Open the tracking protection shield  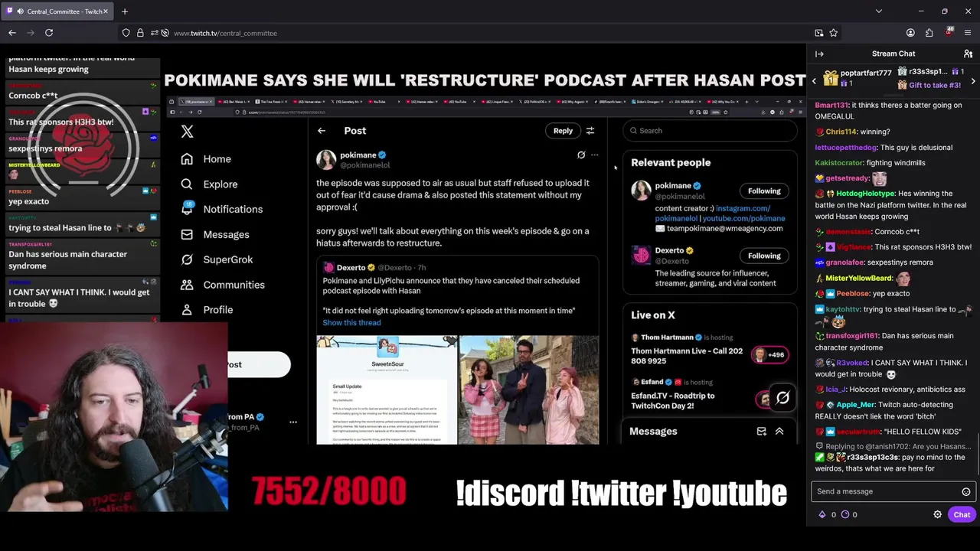pyautogui.click(x=126, y=33)
